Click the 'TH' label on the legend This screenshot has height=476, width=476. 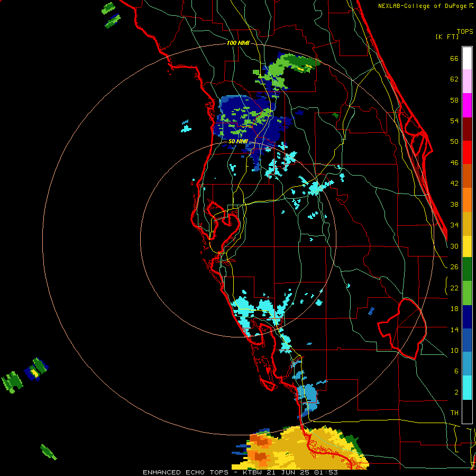(x=454, y=413)
